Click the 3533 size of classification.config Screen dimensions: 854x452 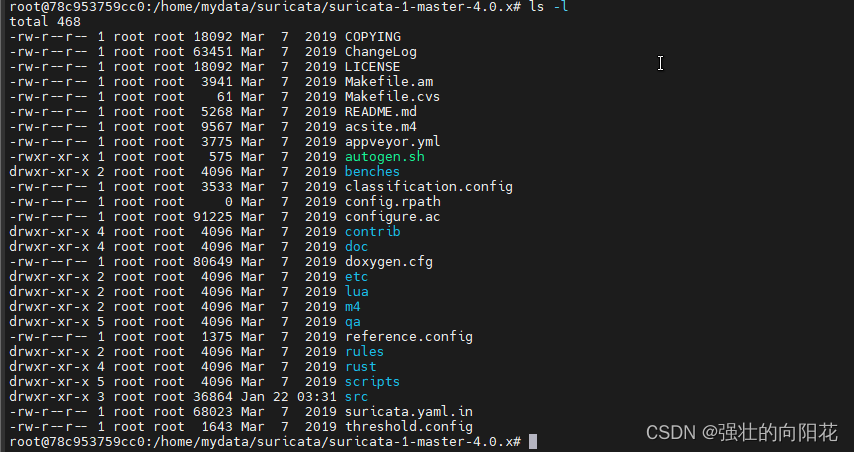pos(217,187)
